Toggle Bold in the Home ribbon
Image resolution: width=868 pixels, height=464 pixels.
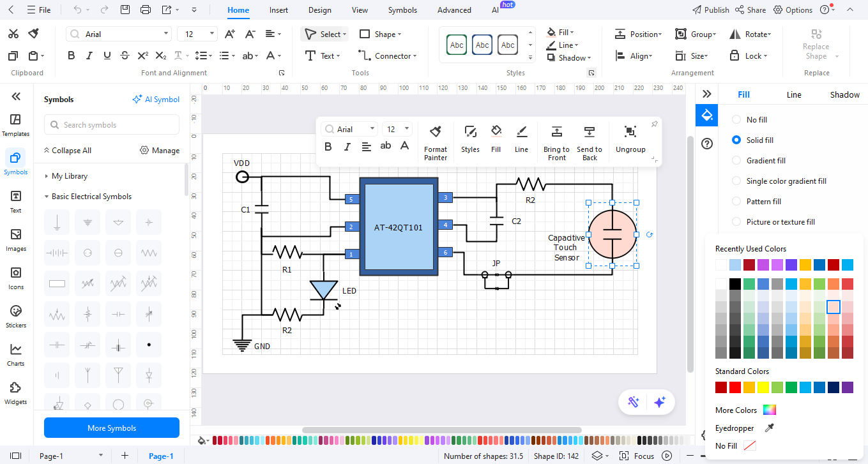pyautogui.click(x=72, y=56)
